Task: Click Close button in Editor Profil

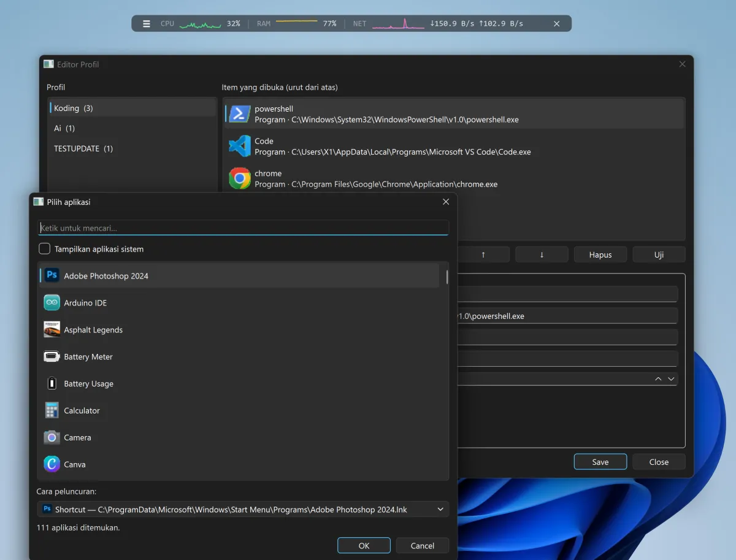Action: point(659,462)
